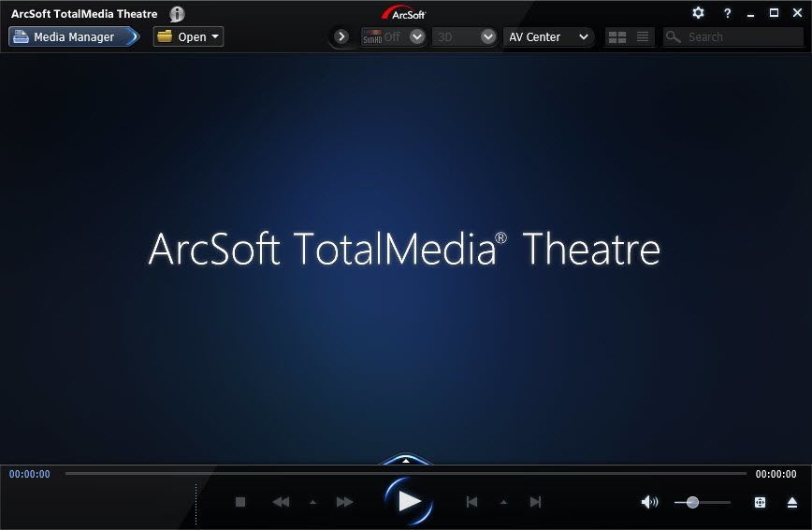
Task: Click the Fast Forward button
Action: [344, 502]
